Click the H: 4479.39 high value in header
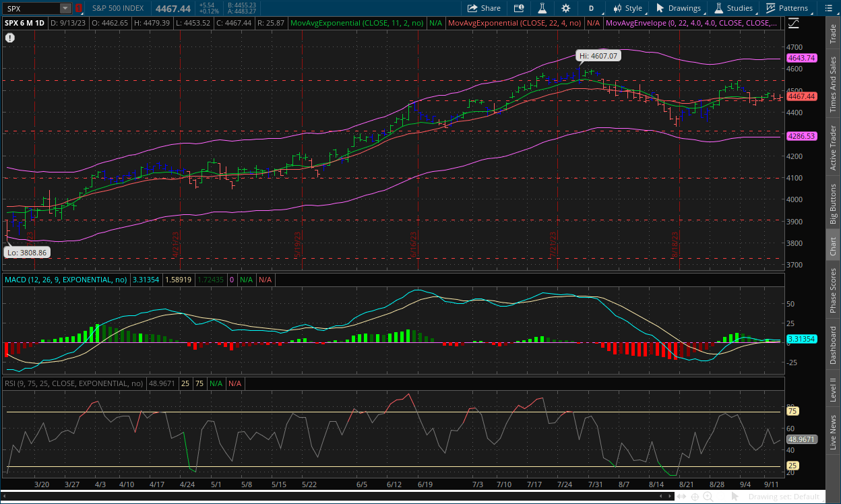841x504 pixels. click(152, 23)
